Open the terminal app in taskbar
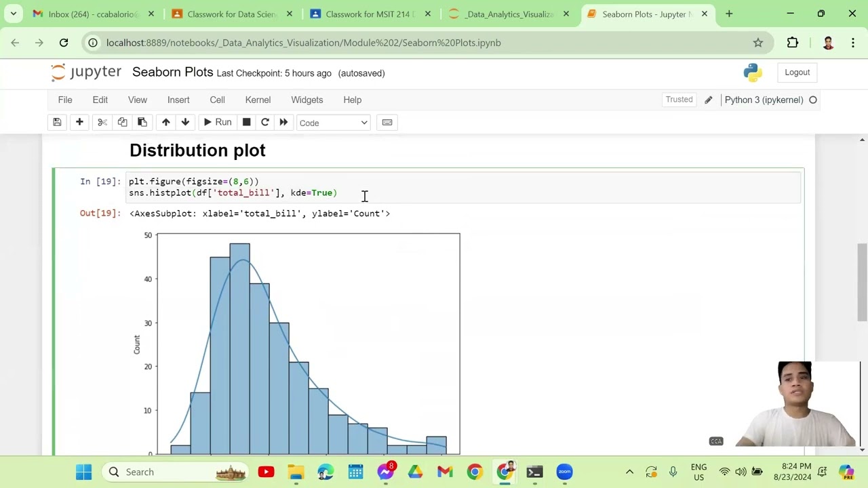Viewport: 868px width, 488px height. pos(534,472)
